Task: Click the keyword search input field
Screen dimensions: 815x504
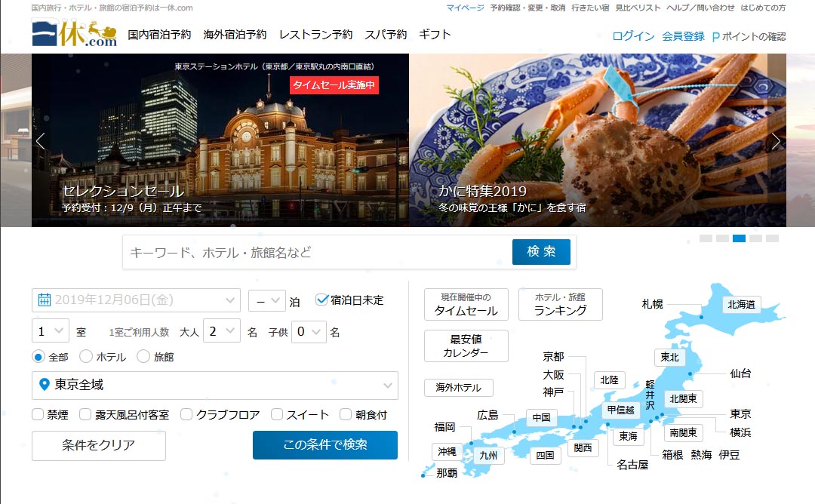Action: pos(317,252)
